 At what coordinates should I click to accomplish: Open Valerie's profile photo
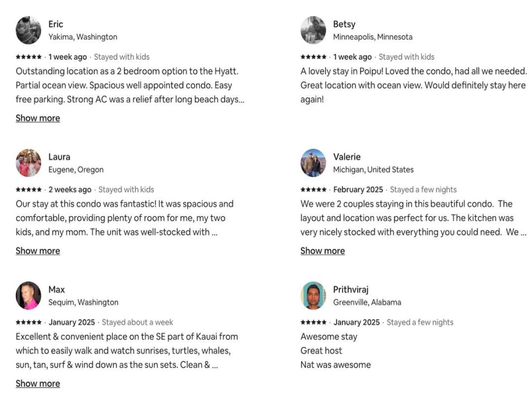tap(313, 163)
